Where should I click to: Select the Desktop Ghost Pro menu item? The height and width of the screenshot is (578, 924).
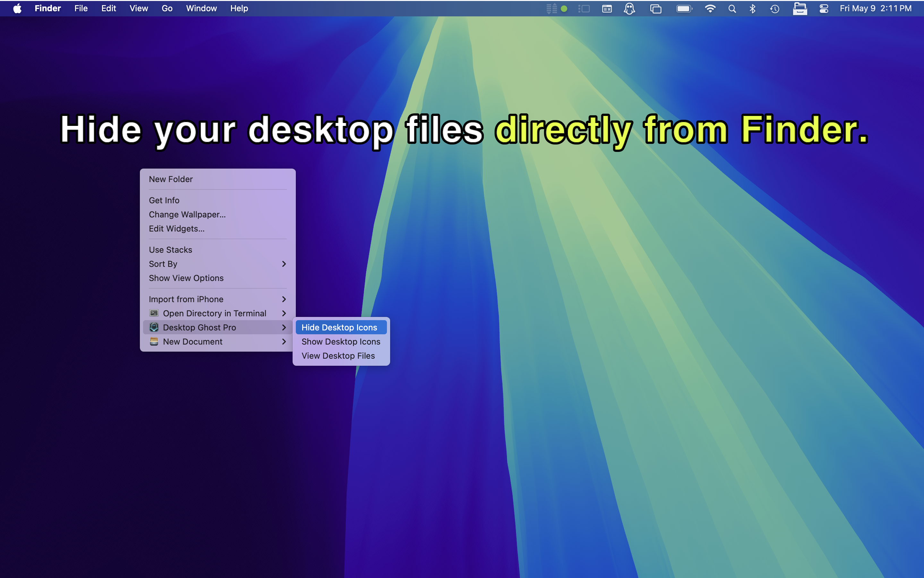pos(218,327)
